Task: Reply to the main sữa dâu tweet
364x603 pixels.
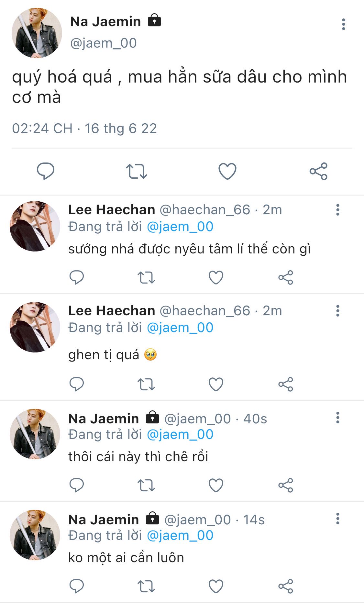Action: (45, 171)
